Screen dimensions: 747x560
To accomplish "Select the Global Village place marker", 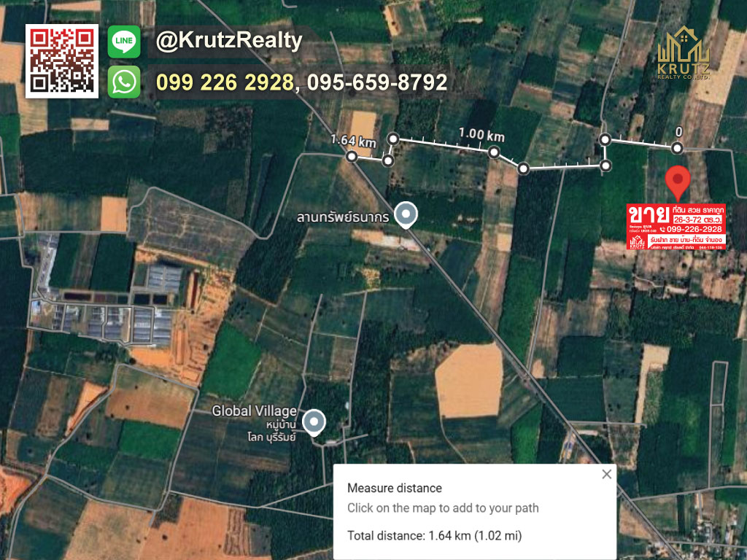I will (x=314, y=423).
